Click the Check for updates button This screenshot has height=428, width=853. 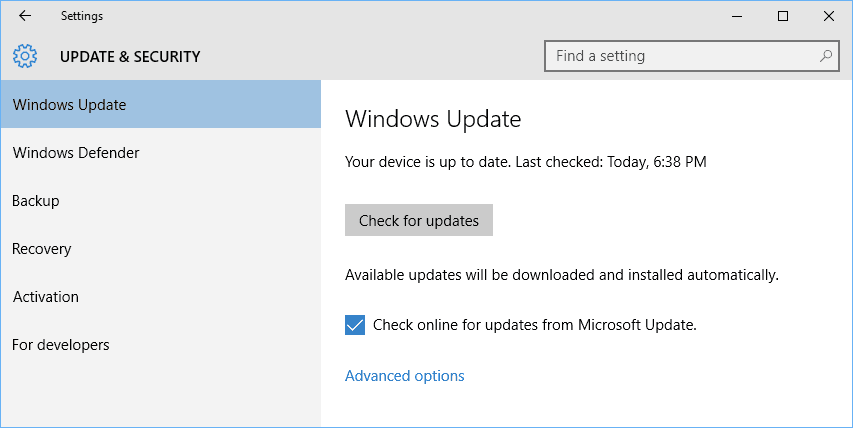(419, 220)
